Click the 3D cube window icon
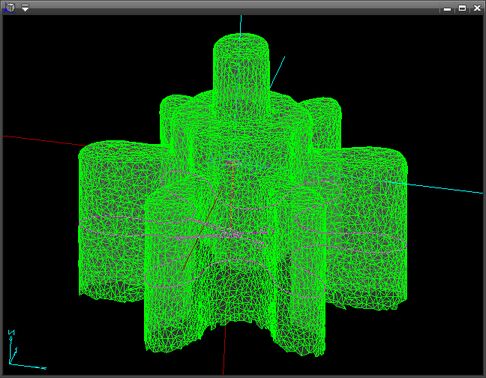The image size is (486, 378). 9,8
